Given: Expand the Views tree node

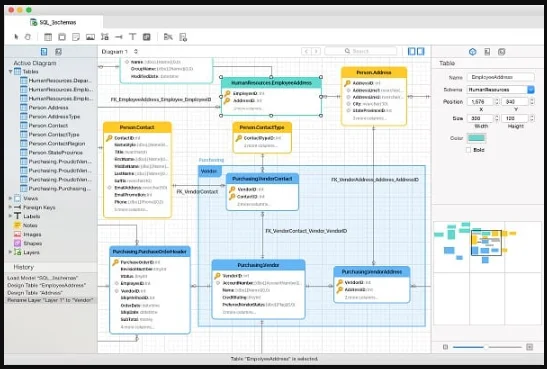Looking at the screenshot, I should (x=10, y=198).
